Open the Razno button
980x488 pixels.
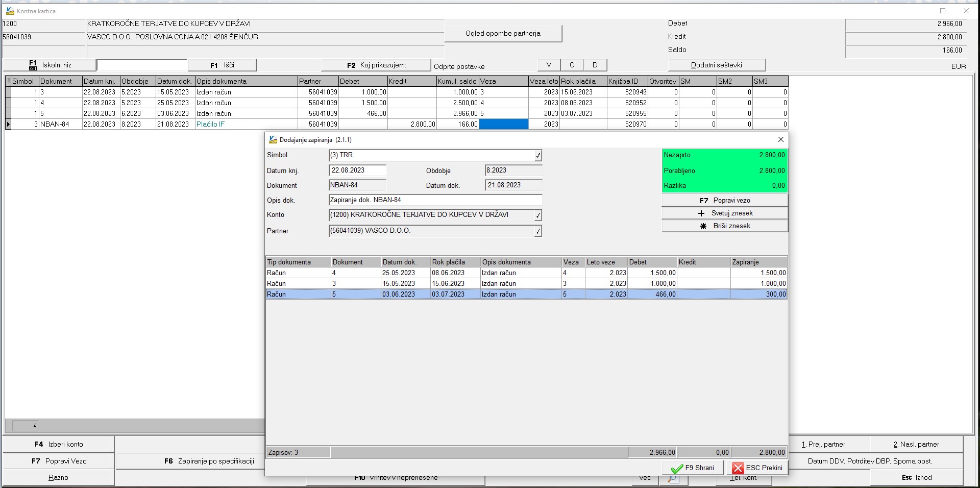pyautogui.click(x=59, y=477)
